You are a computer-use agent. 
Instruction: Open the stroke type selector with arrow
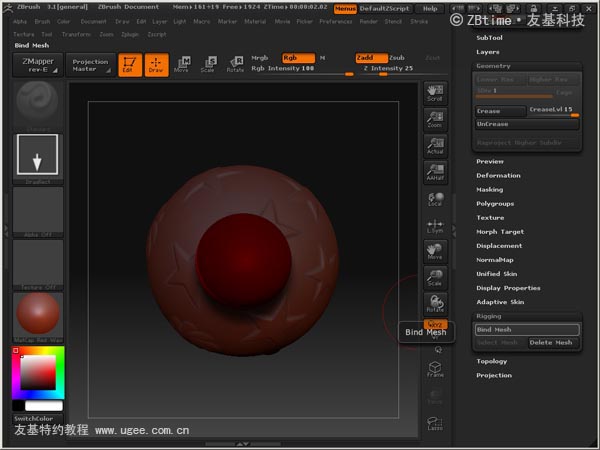pyautogui.click(x=38, y=157)
